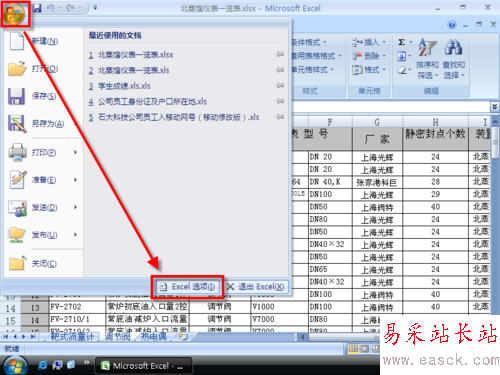Pin recent document 4 to list
Image resolution: width=500 pixels, height=375 pixels.
pos(280,101)
